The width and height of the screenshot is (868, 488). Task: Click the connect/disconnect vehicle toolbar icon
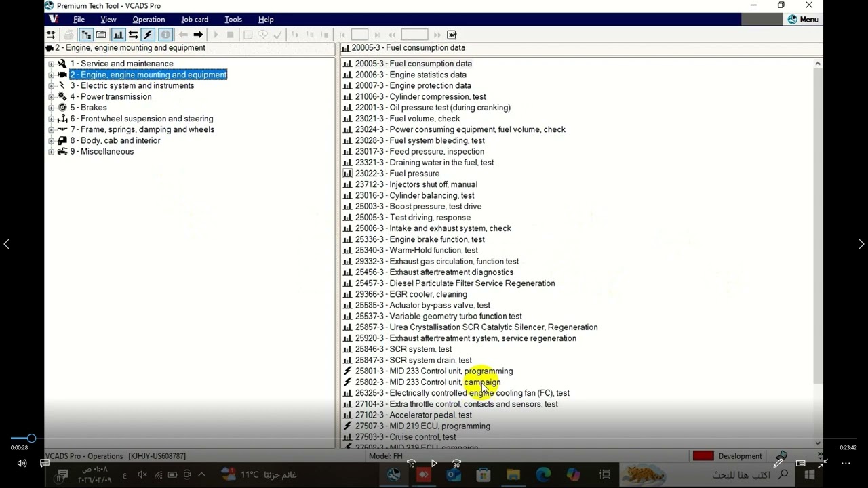tap(51, 35)
